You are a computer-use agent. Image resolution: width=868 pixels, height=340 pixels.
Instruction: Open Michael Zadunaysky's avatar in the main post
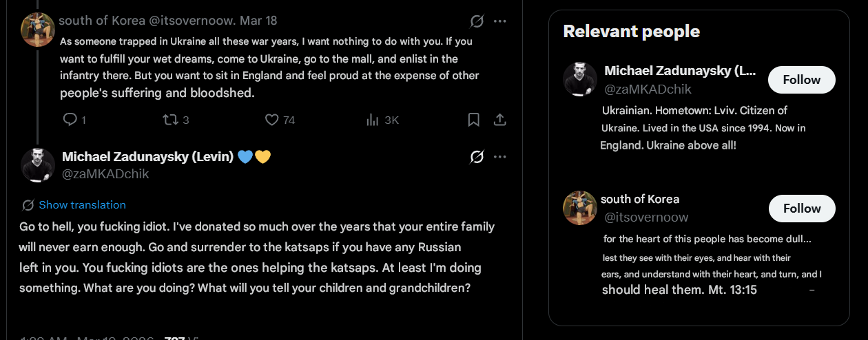[38, 165]
